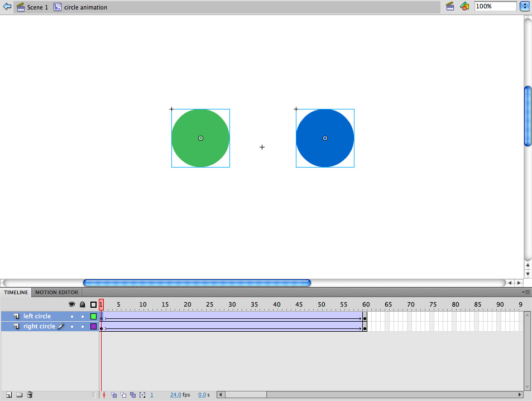Viewport: 532px width, 401px height.
Task: Open the zoom percentage stepper
Action: point(524,6)
